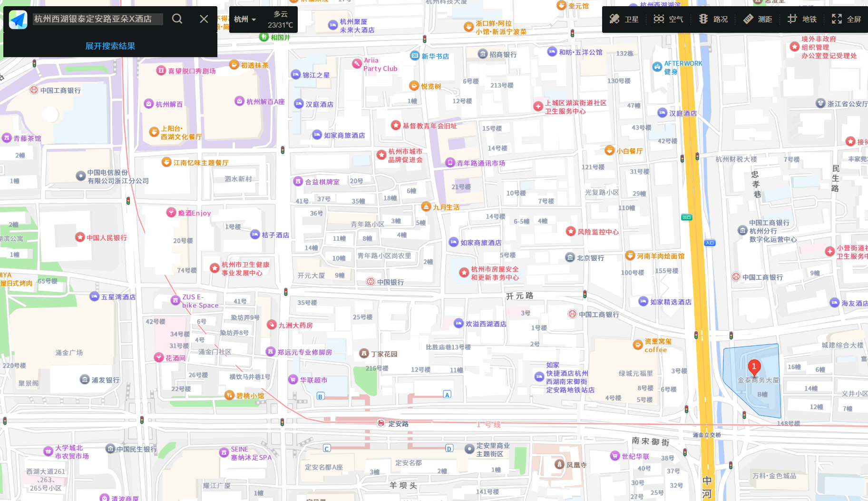The height and width of the screenshot is (501, 868).
Task: Click the search box containing 杭州西湖银泰定安路亚朵X酒店
Action: tap(98, 19)
